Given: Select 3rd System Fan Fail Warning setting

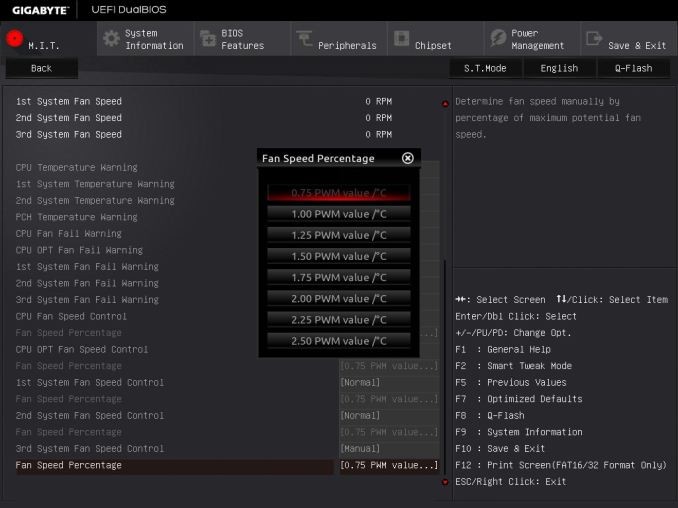Looking at the screenshot, I should pos(87,300).
